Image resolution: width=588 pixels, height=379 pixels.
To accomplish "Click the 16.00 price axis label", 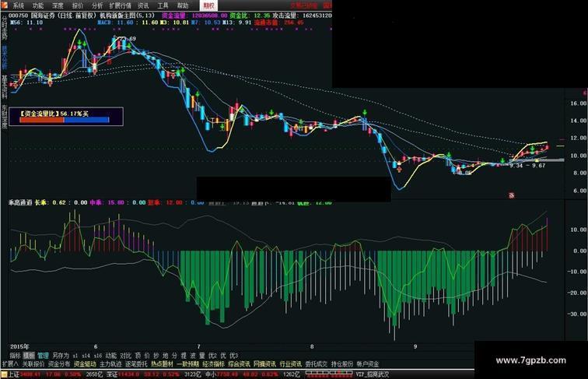I will (x=578, y=104).
